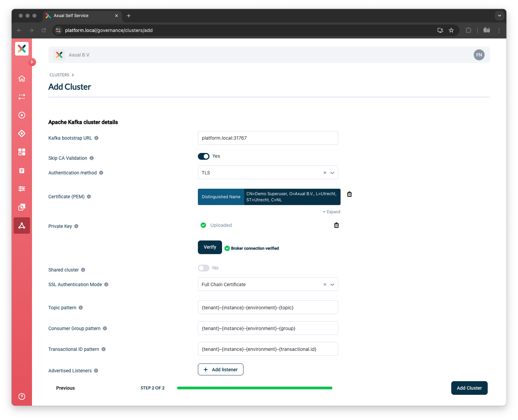Open the SSL Authentication Mode dropdown

point(332,284)
